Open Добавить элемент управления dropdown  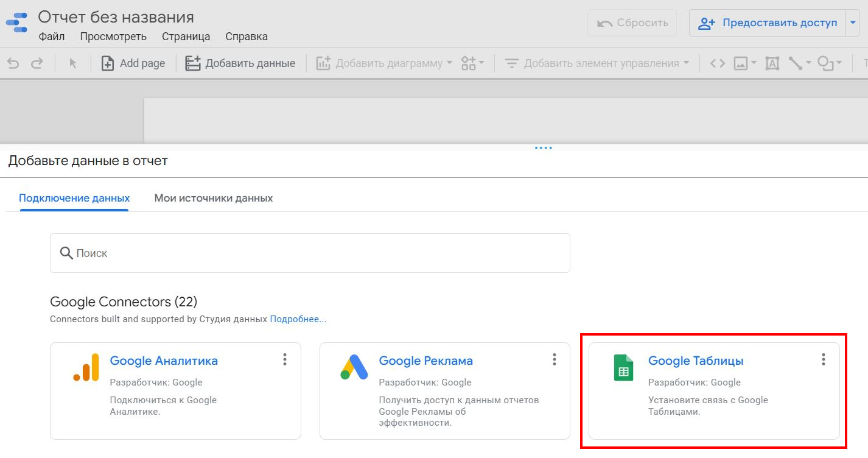point(597,63)
